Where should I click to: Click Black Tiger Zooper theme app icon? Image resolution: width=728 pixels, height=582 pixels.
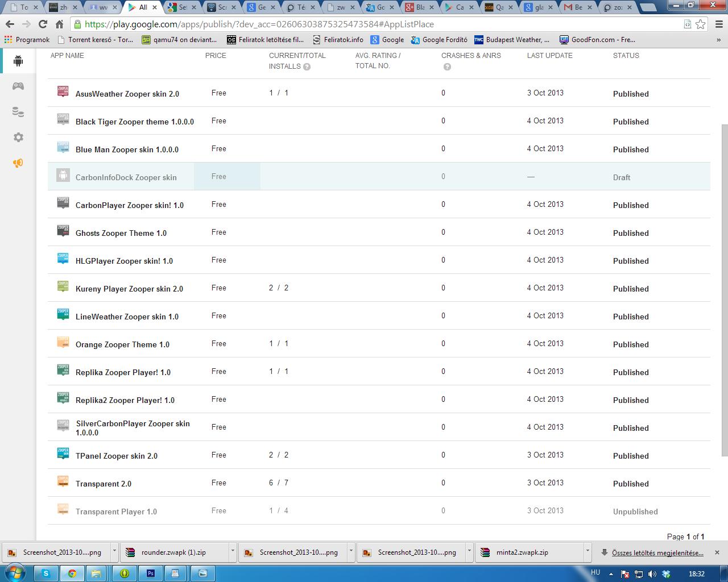[x=63, y=120]
